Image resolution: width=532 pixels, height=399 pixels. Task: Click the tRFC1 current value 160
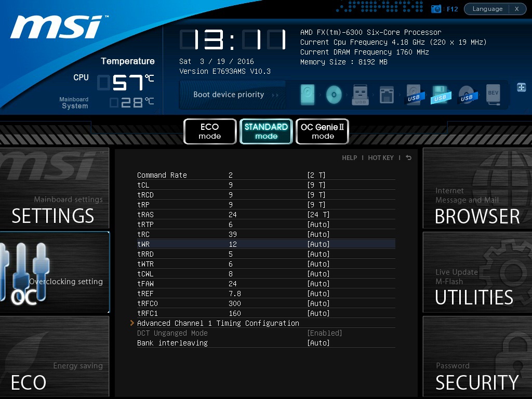[235, 313]
